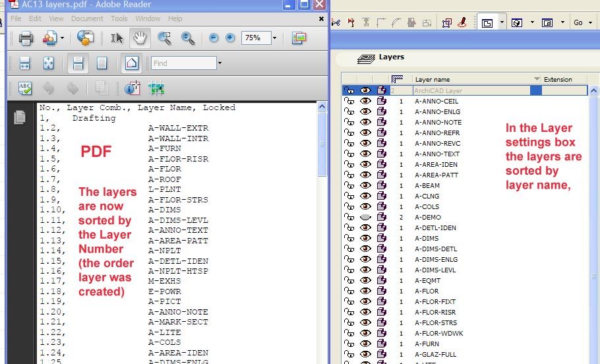The image size is (600, 364).
Task: Toggle the Single Page Continuous view icon
Action: (x=78, y=63)
